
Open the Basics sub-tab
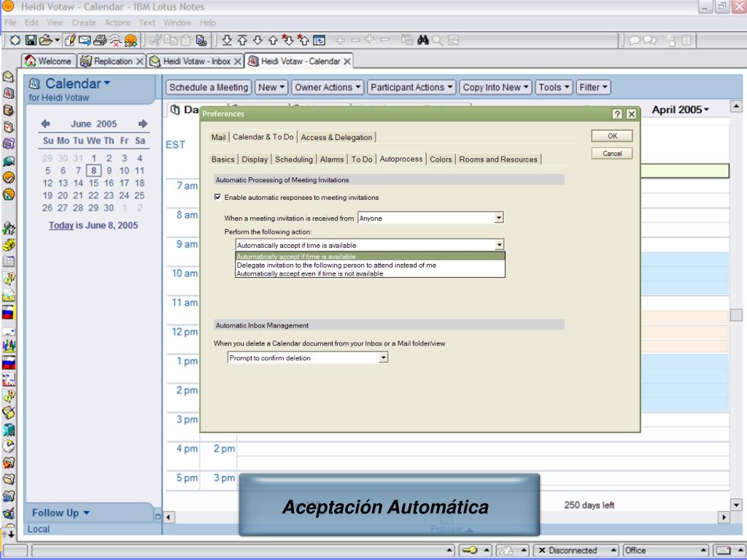pyautogui.click(x=223, y=159)
